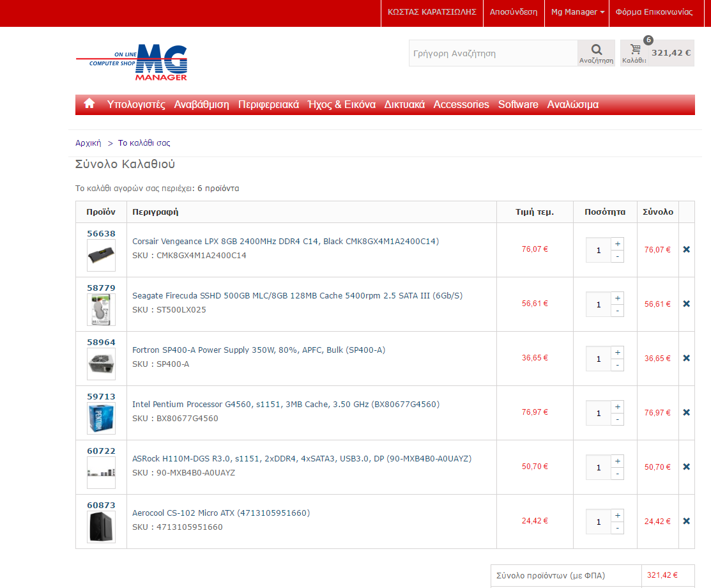
Task: Increase quantity of Aerocool case
Action: 617,515
